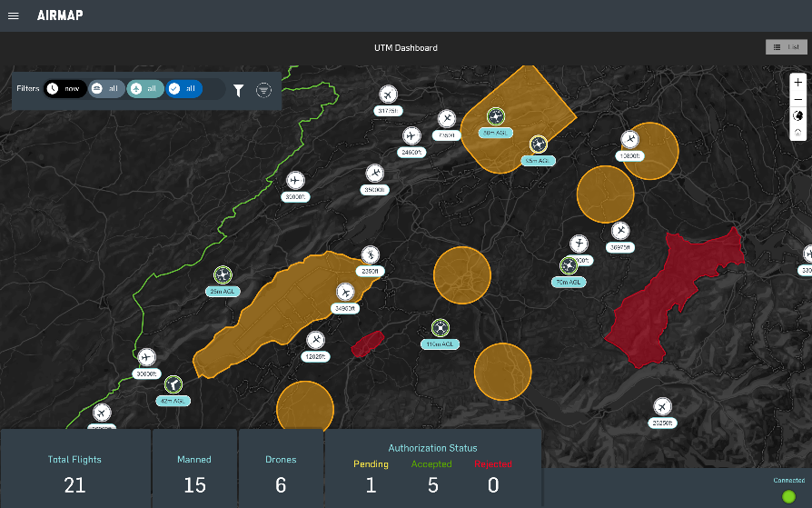Toggle the 'now' time filter
Screen dimensions: 812x508
65,89
